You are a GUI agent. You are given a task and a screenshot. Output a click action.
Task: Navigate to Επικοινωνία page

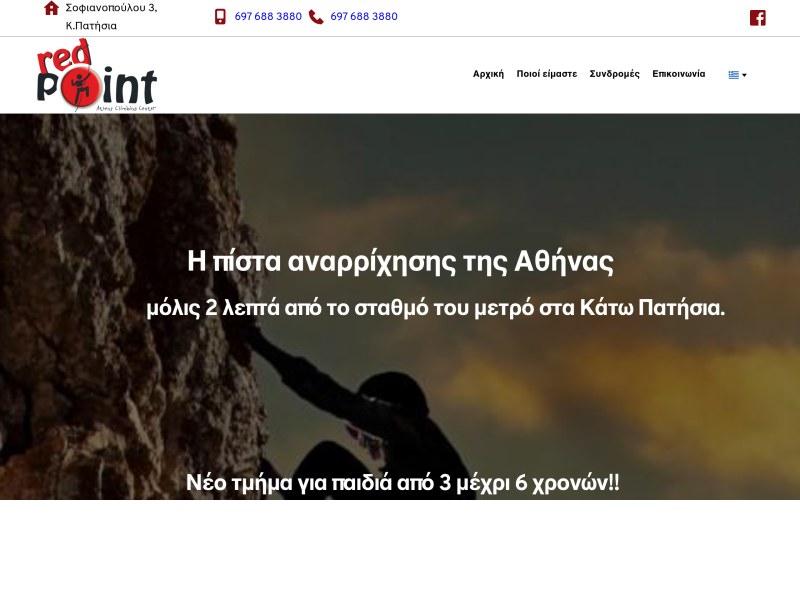679,74
